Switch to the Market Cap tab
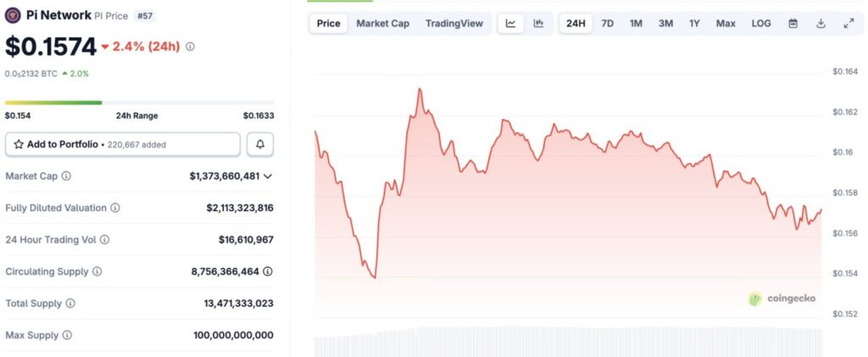868x357 pixels. [x=382, y=24]
